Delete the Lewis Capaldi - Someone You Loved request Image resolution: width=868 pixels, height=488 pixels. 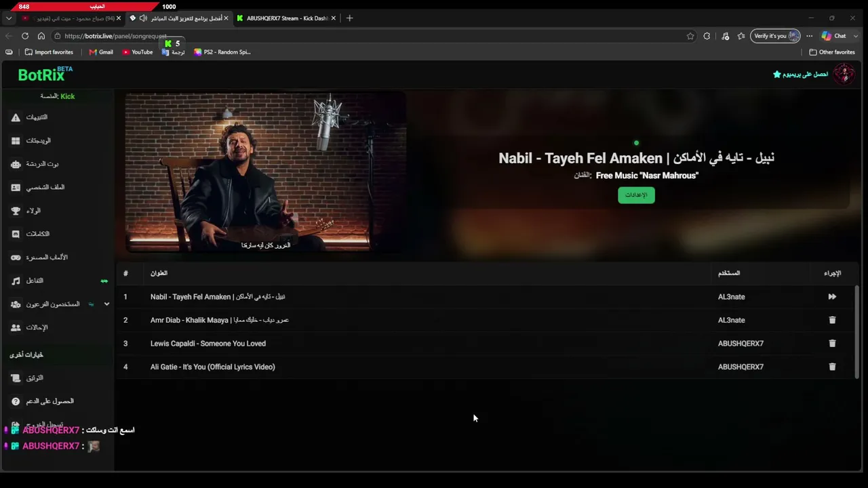[832, 344]
